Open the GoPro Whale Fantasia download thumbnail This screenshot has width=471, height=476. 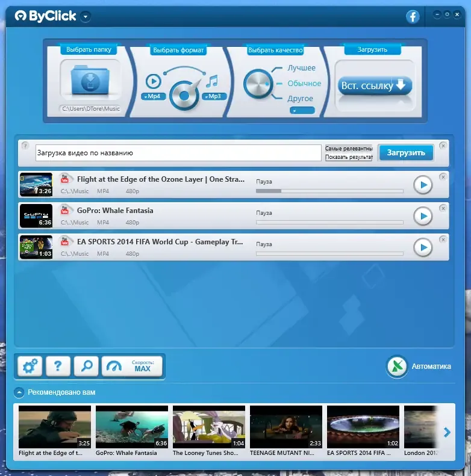[36, 216]
